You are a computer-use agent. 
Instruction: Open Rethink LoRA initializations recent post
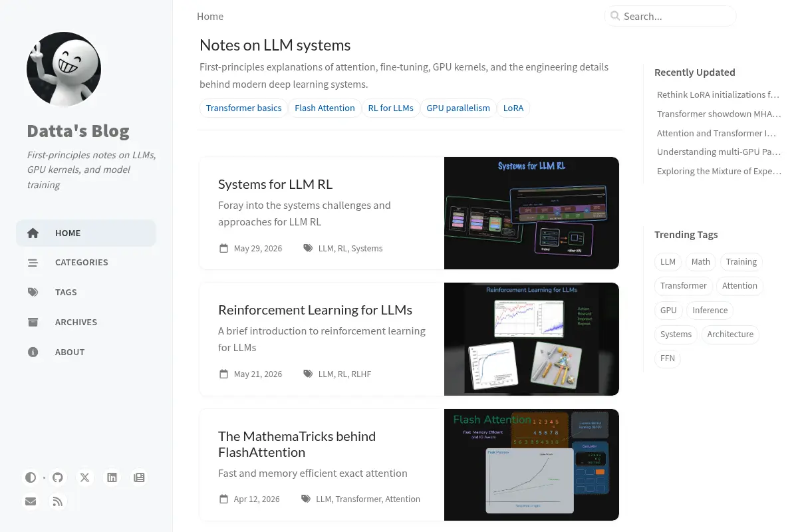point(718,95)
